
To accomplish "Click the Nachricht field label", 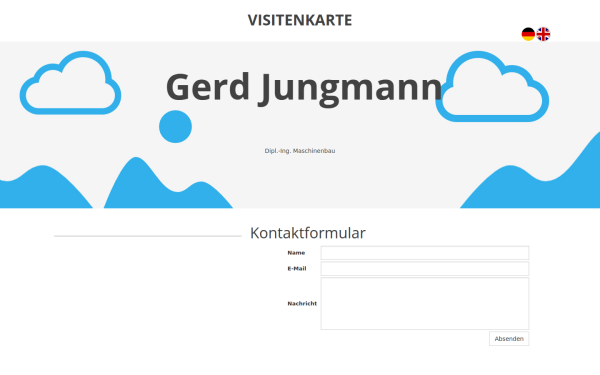I will coord(302,303).
